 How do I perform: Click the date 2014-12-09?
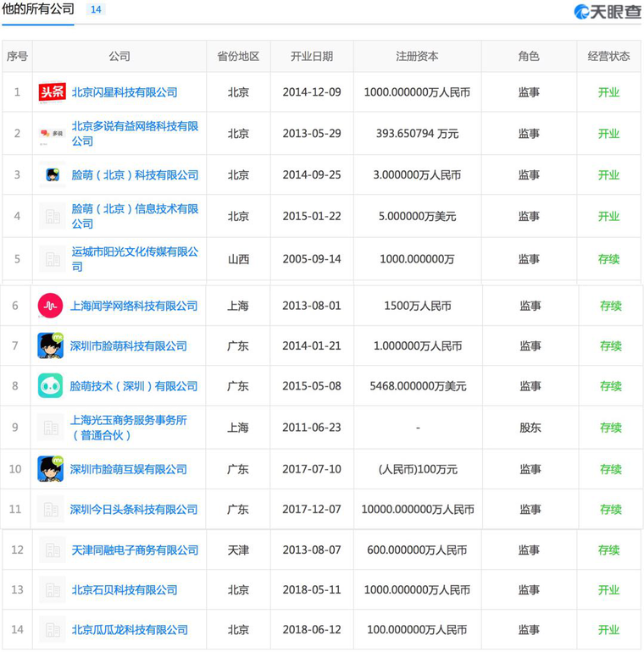pos(312,92)
